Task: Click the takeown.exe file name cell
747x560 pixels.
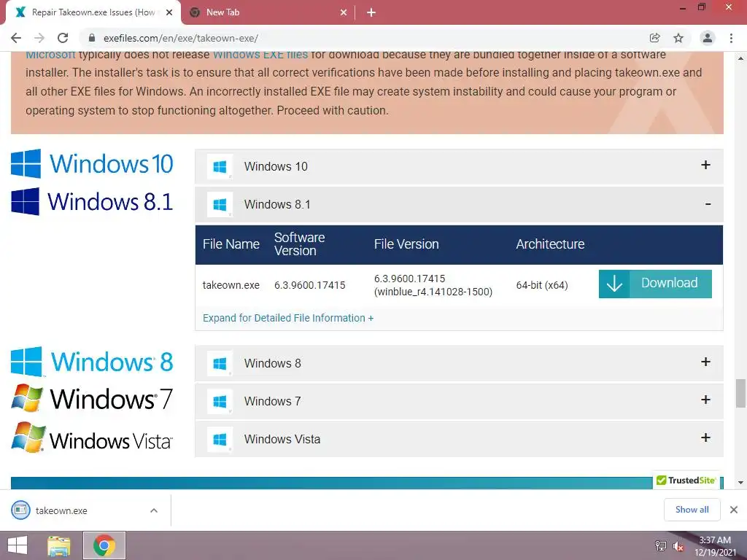Action: point(231,285)
